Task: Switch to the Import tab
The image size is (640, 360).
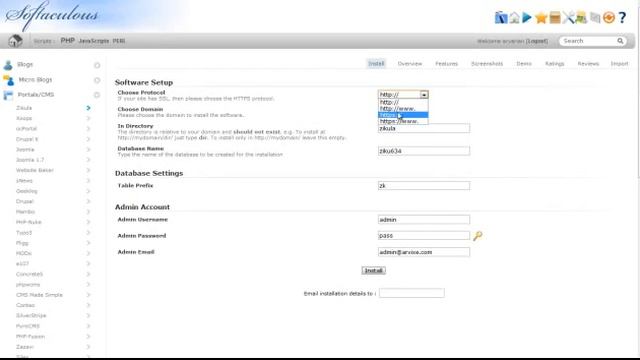Action: click(619, 64)
